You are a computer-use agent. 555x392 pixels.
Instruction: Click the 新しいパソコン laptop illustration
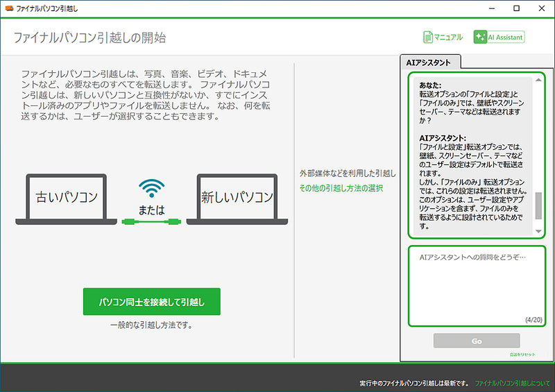click(x=237, y=199)
